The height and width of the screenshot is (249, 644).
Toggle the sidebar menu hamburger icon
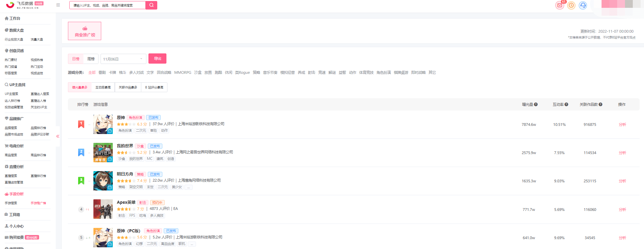(x=58, y=5)
